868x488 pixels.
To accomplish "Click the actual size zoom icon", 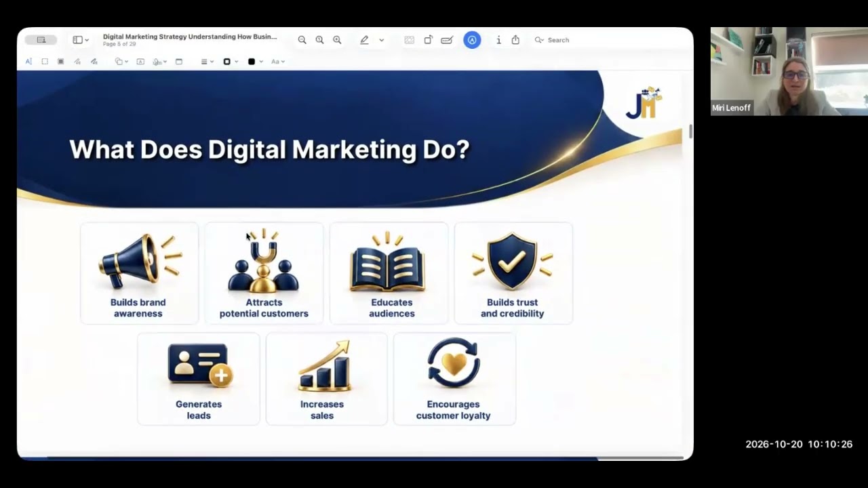I will click(x=319, y=40).
